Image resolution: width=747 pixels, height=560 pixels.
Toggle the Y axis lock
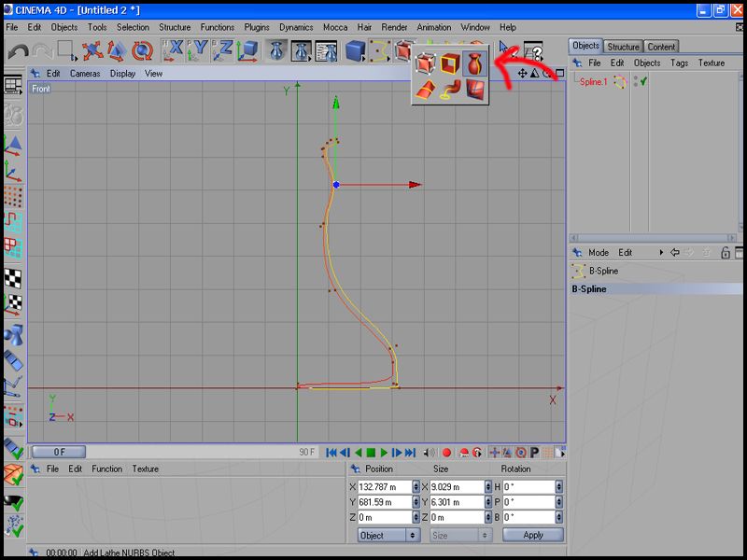pos(199,51)
